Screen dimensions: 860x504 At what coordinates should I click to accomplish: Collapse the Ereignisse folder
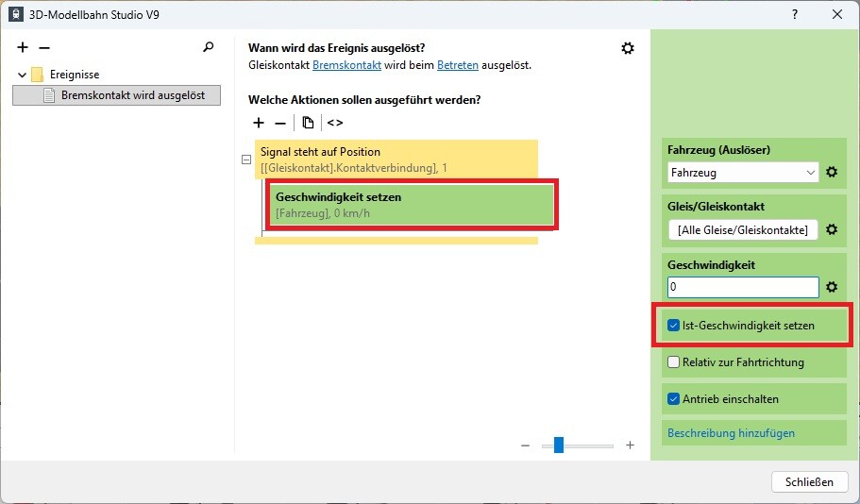click(x=23, y=75)
